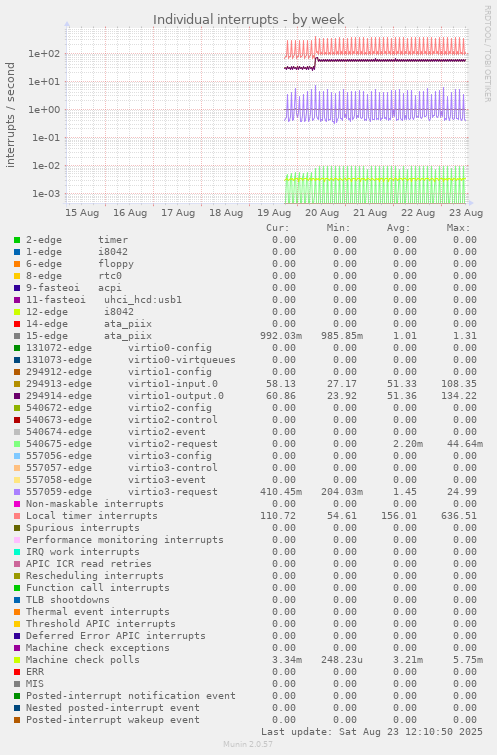The width and height of the screenshot is (497, 755).
Task: Click the 'Machine check exceptions' legend label
Action: tap(98, 648)
